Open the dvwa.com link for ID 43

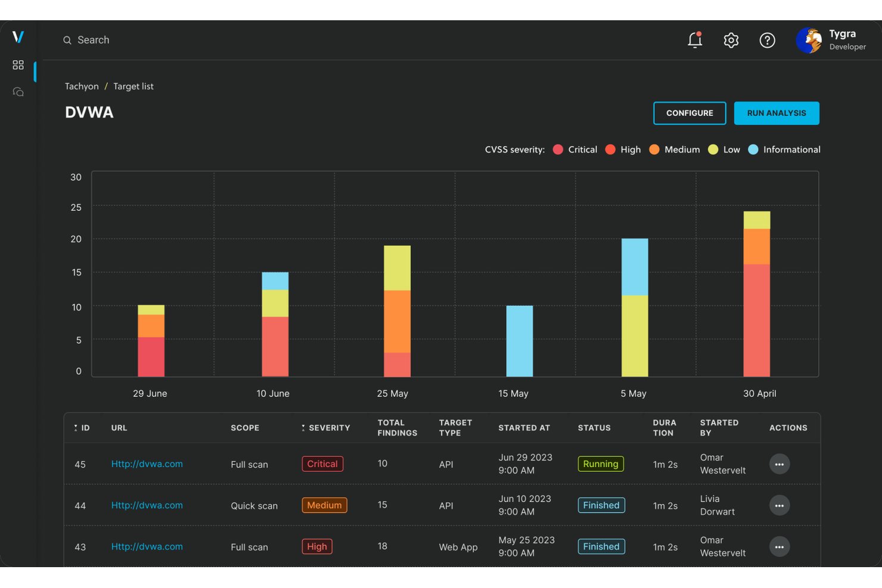click(147, 546)
